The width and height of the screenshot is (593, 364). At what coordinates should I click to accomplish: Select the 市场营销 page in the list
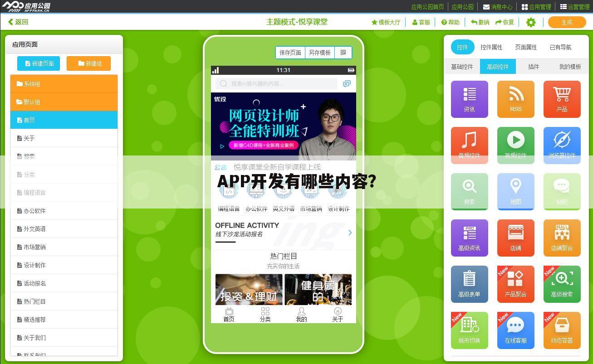coord(64,247)
